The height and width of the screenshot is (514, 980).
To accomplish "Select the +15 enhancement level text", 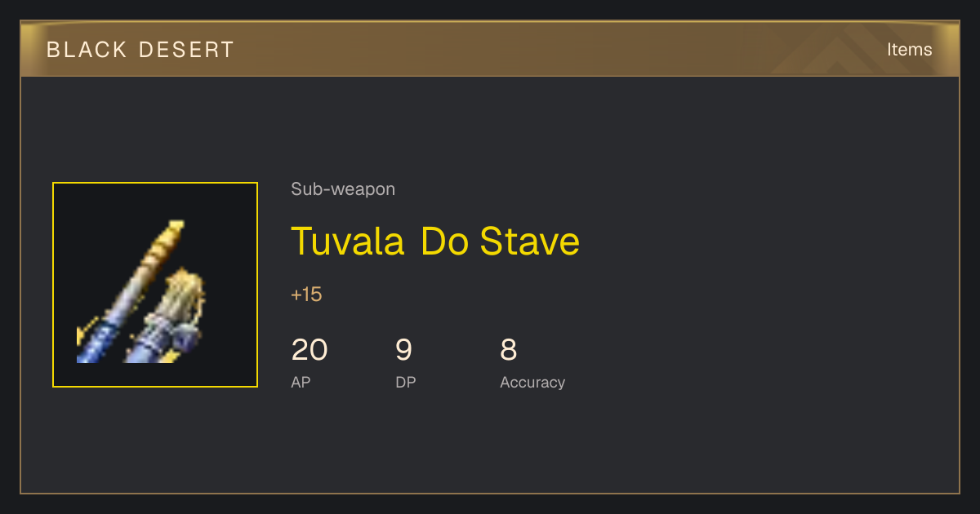I will coord(307,295).
